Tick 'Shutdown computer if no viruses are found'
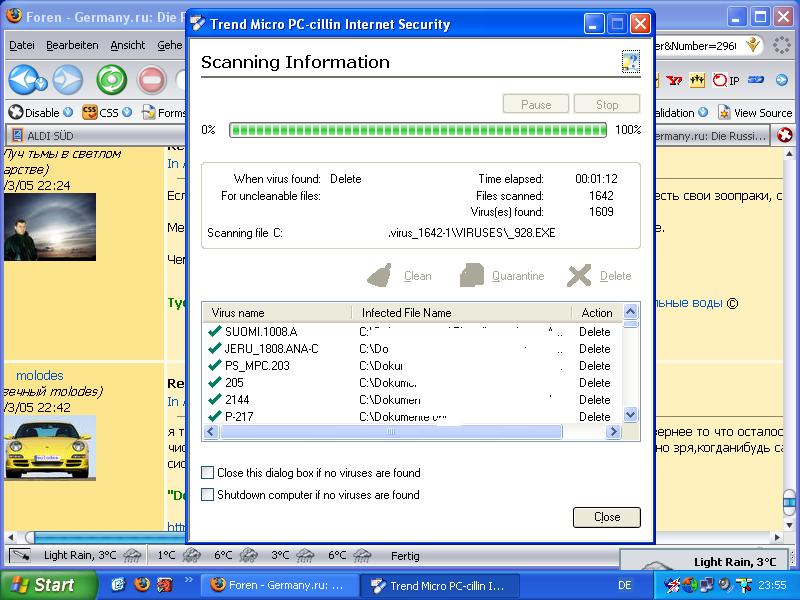Viewport: 800px width, 600px height. pyautogui.click(x=207, y=495)
